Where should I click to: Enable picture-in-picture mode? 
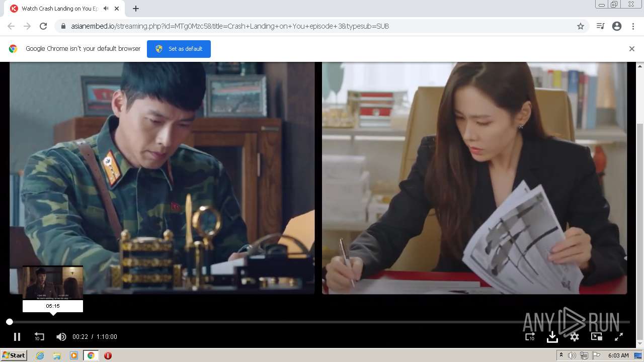(597, 337)
